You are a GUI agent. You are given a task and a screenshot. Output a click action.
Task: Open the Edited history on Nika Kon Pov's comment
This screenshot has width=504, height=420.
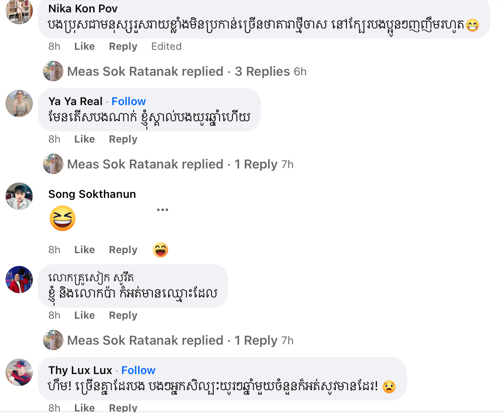pyautogui.click(x=166, y=46)
